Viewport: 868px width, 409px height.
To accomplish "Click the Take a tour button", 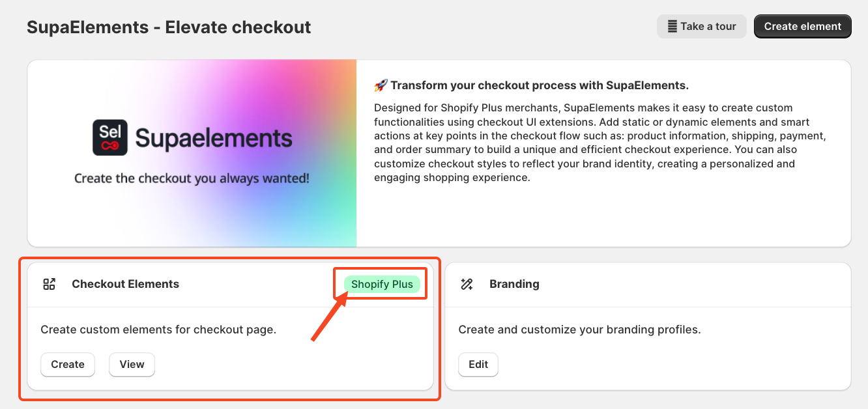I will [701, 27].
